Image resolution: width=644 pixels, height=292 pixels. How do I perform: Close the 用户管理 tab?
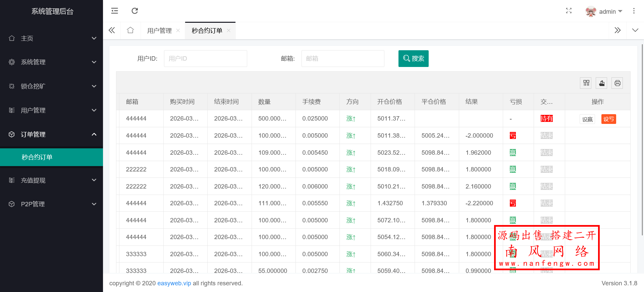pos(178,30)
